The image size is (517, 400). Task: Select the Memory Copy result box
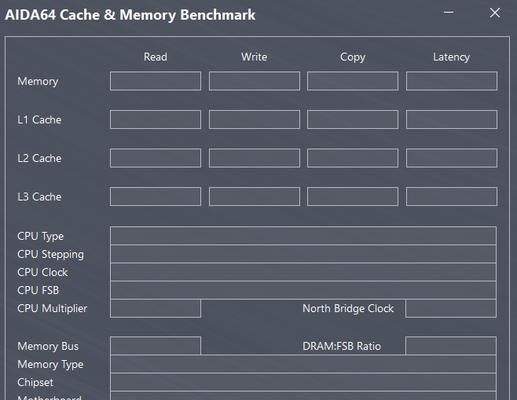[353, 81]
